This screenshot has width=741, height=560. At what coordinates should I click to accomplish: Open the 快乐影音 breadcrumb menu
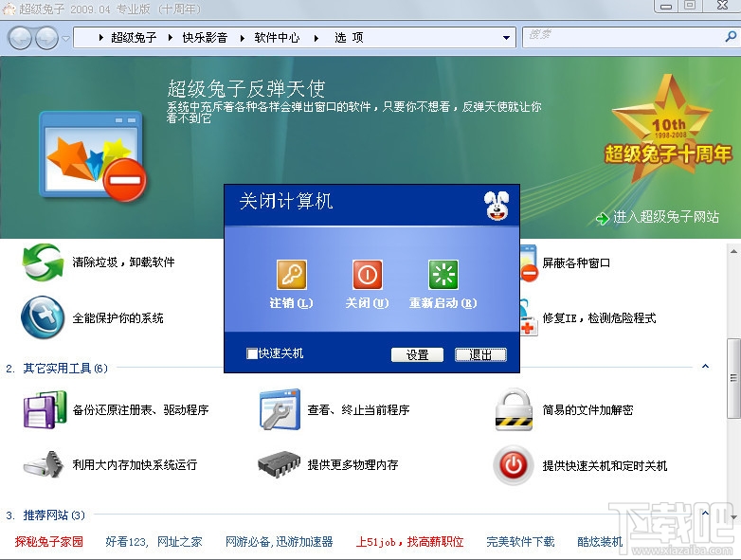pyautogui.click(x=205, y=38)
